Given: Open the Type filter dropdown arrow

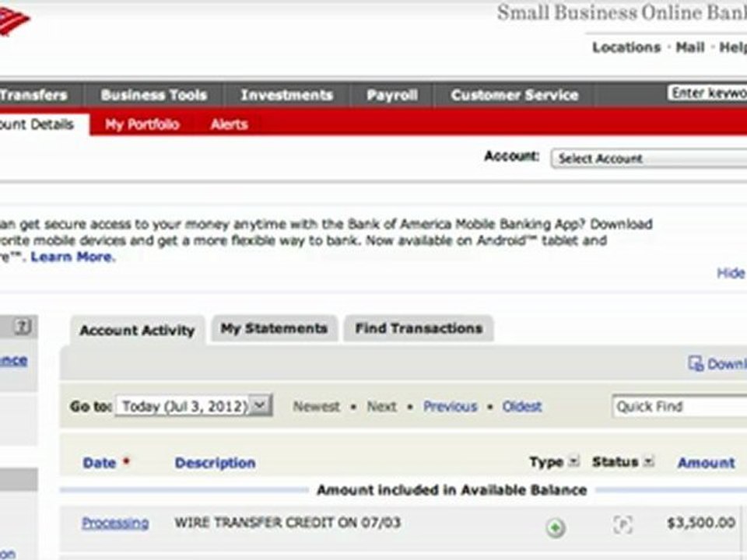Looking at the screenshot, I should [x=574, y=461].
